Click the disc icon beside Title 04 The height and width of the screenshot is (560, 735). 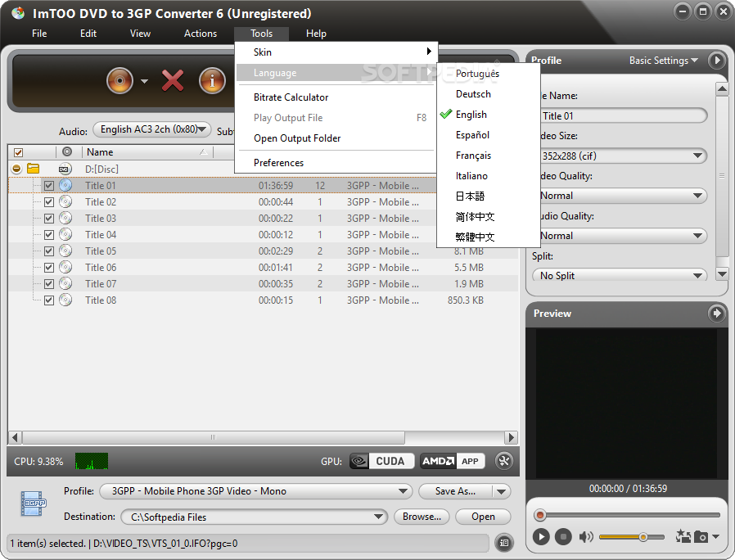pyautogui.click(x=65, y=234)
